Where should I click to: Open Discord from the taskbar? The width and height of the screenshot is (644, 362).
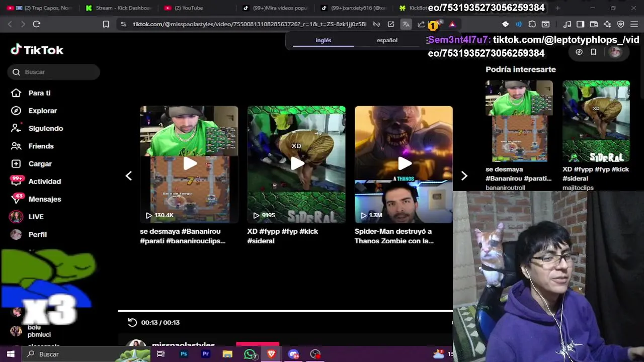pyautogui.click(x=294, y=354)
